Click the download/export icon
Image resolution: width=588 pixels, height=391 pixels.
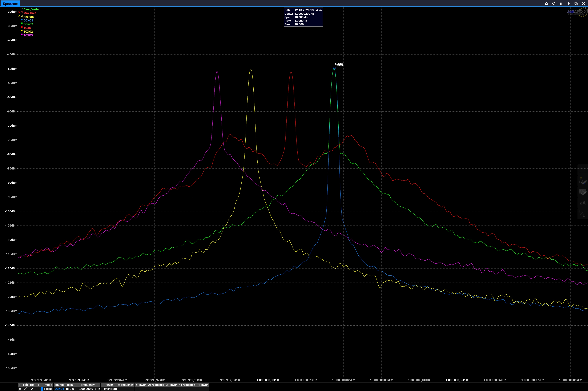coord(569,4)
